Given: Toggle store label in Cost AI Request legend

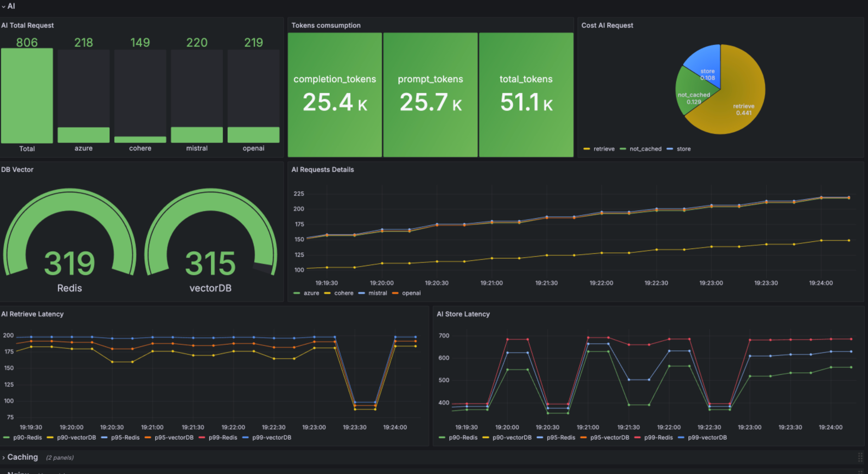Looking at the screenshot, I should (x=683, y=149).
